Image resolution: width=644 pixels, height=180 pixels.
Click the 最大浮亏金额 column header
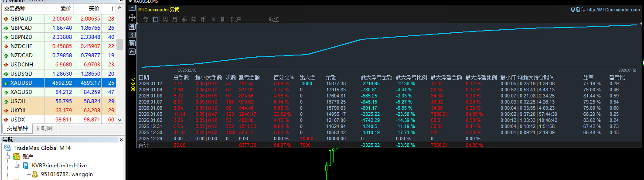(x=377, y=77)
